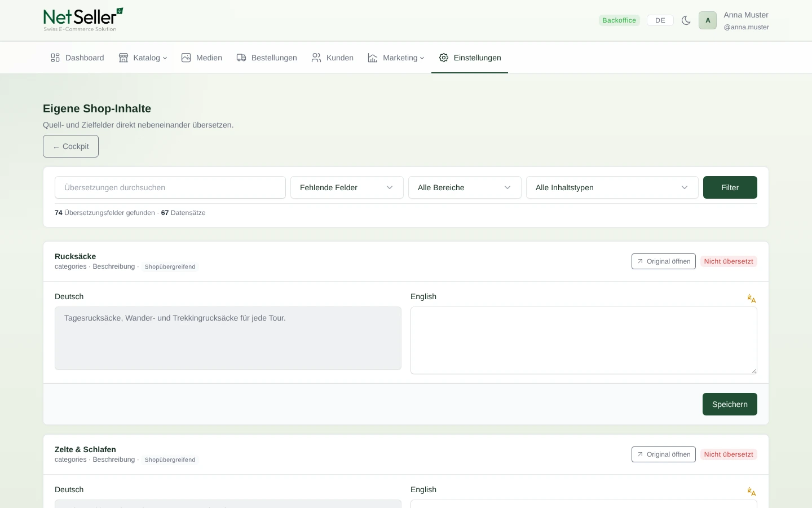Open the Dashboard tab
This screenshot has width=812, height=508.
point(77,58)
